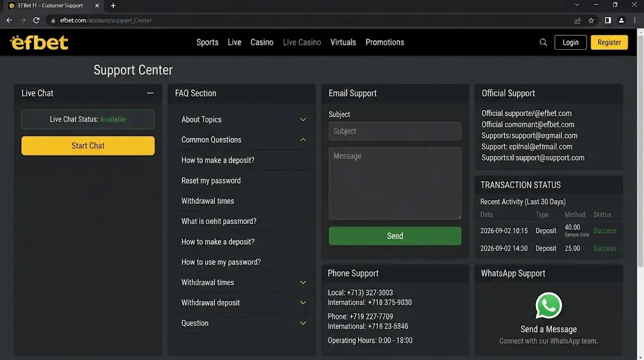Go back with browser back arrow
Viewport: 644px width, 360px height.
coord(9,20)
